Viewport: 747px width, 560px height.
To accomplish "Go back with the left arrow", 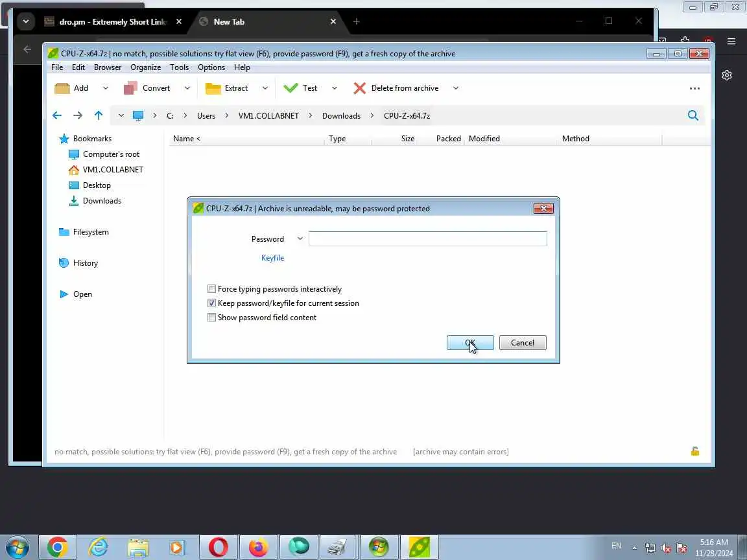I will coord(57,115).
